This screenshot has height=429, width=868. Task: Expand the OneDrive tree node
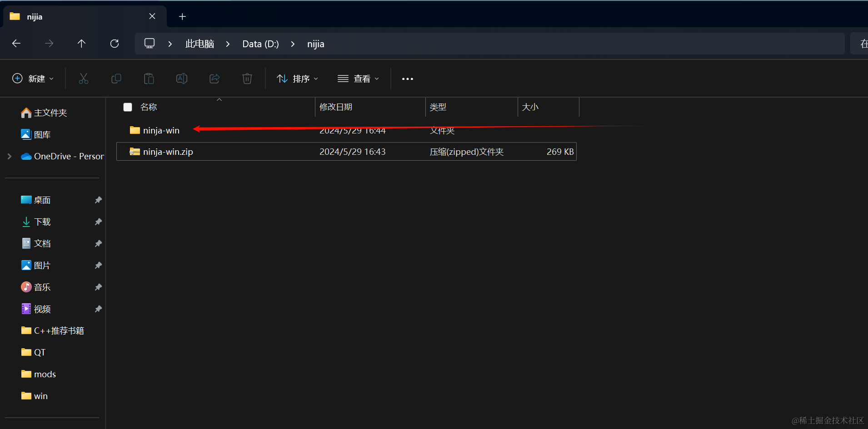click(x=10, y=156)
